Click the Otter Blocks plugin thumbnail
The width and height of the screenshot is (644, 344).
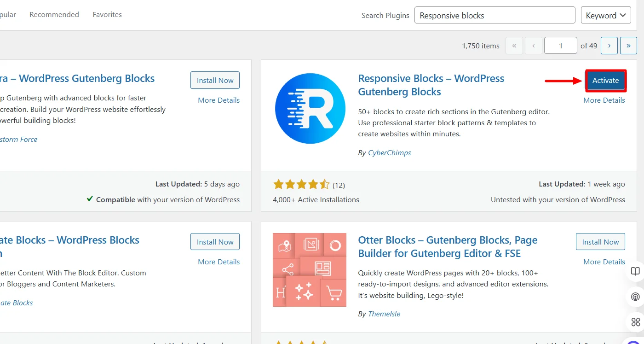310,270
